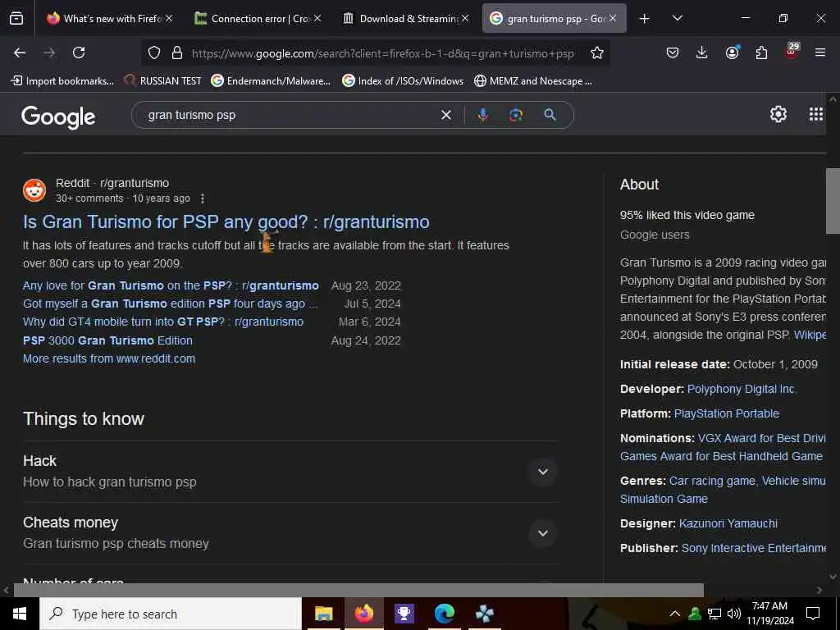Open Index of /ISOs/Windows bookmark
This screenshot has height=630, width=840.
[x=404, y=81]
